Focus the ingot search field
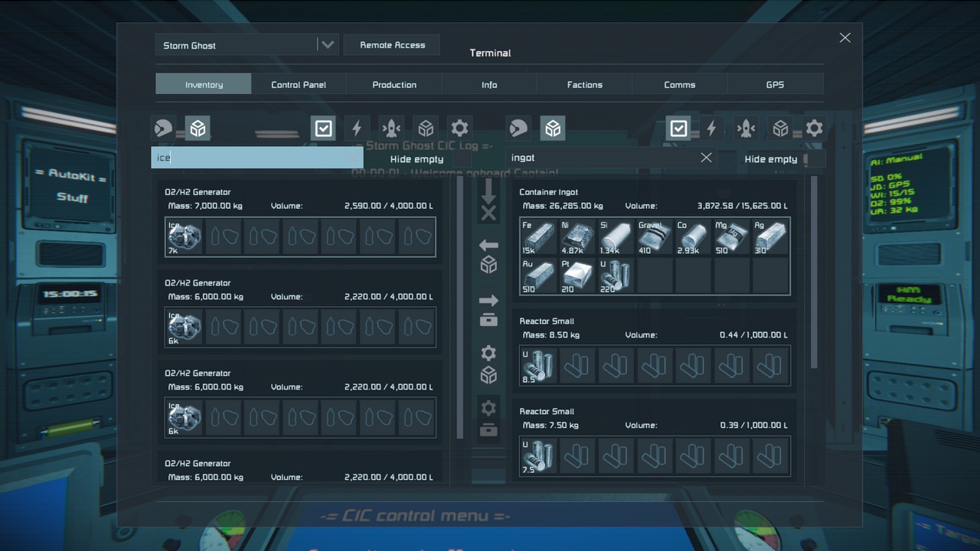Viewport: 980px width, 551px height. point(611,158)
